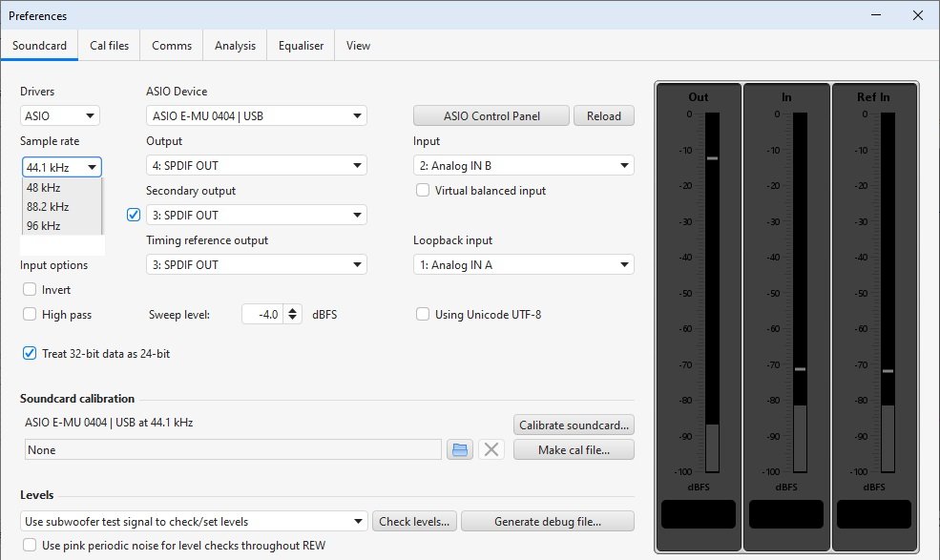Viewport: 940px width, 560px height.
Task: Clear the soundcard cal file with X icon
Action: (491, 449)
